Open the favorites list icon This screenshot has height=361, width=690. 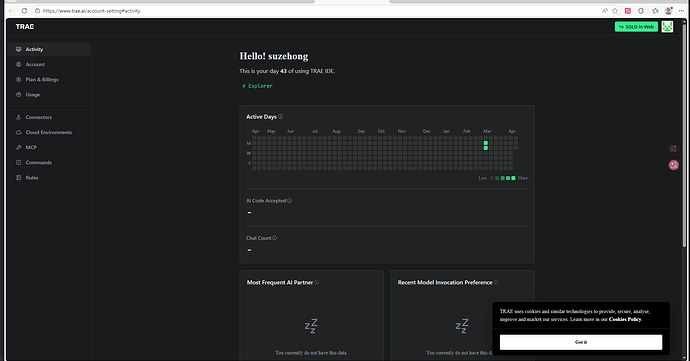pos(655,11)
